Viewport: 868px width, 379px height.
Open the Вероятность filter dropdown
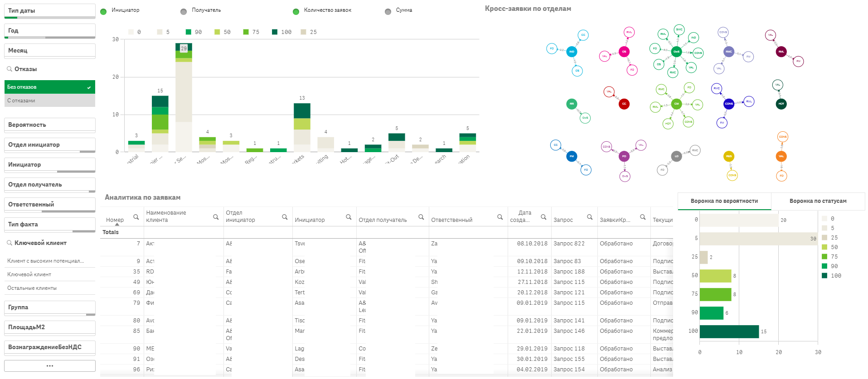click(50, 125)
